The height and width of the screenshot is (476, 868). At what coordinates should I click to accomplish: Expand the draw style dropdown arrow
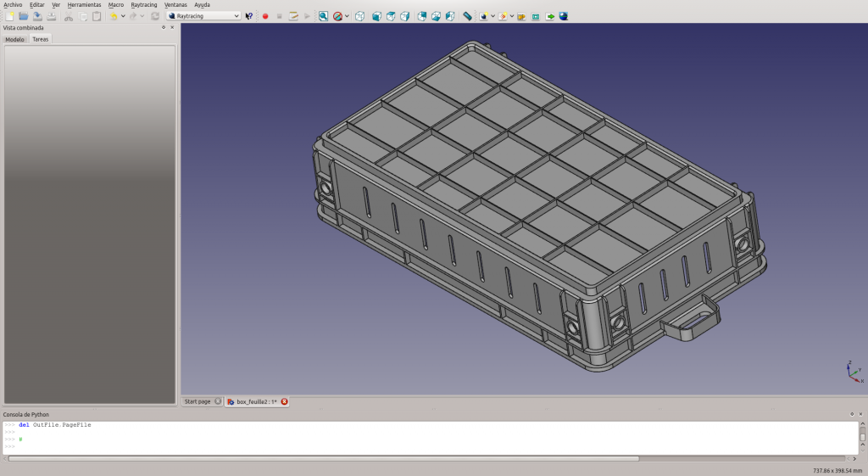coord(347,16)
